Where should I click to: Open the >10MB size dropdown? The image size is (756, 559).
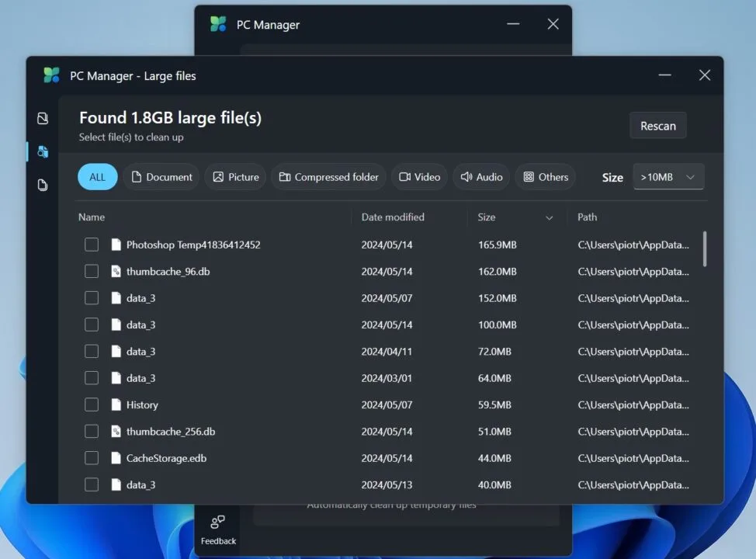pyautogui.click(x=668, y=177)
